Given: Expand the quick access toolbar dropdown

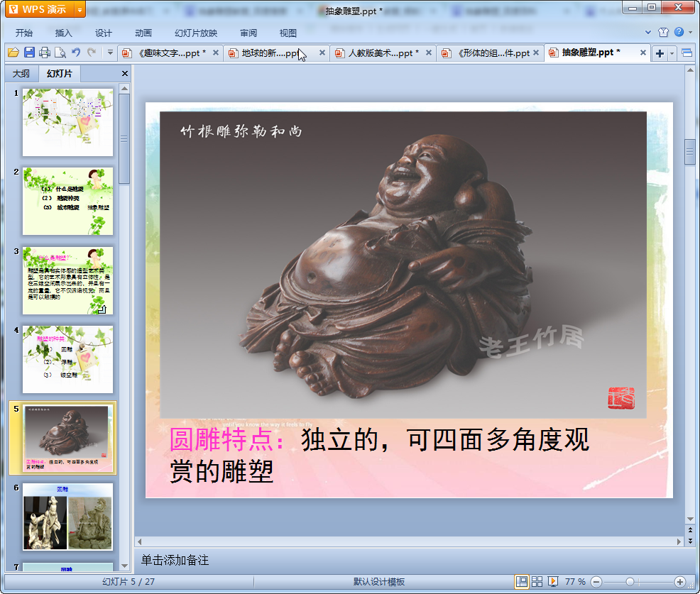Looking at the screenshot, I should pos(110,53).
